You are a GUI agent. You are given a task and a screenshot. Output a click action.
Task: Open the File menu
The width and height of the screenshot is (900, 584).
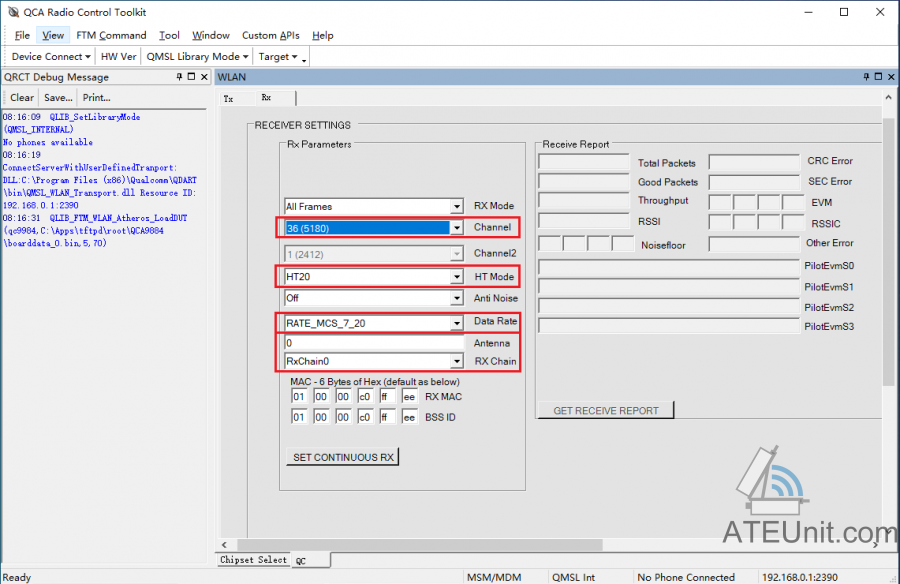[22, 35]
